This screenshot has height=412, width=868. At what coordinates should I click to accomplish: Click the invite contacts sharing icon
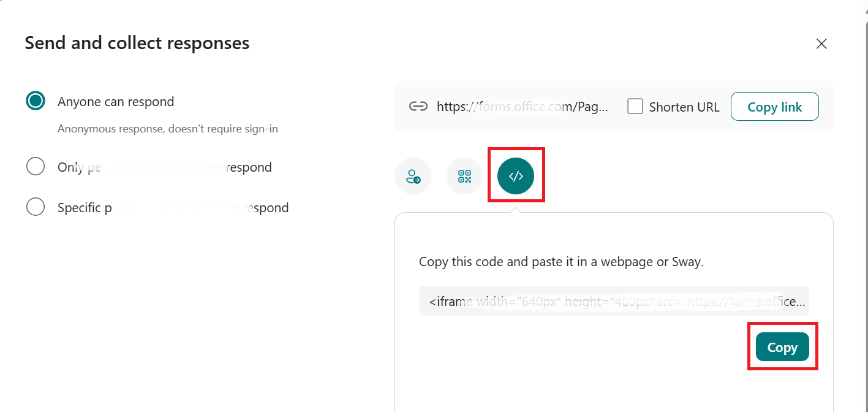[413, 175]
